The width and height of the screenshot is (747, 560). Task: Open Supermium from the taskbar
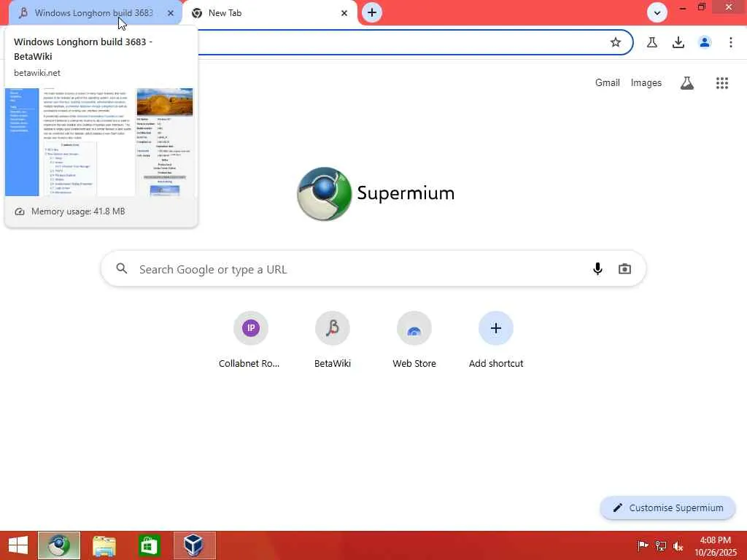(59, 545)
